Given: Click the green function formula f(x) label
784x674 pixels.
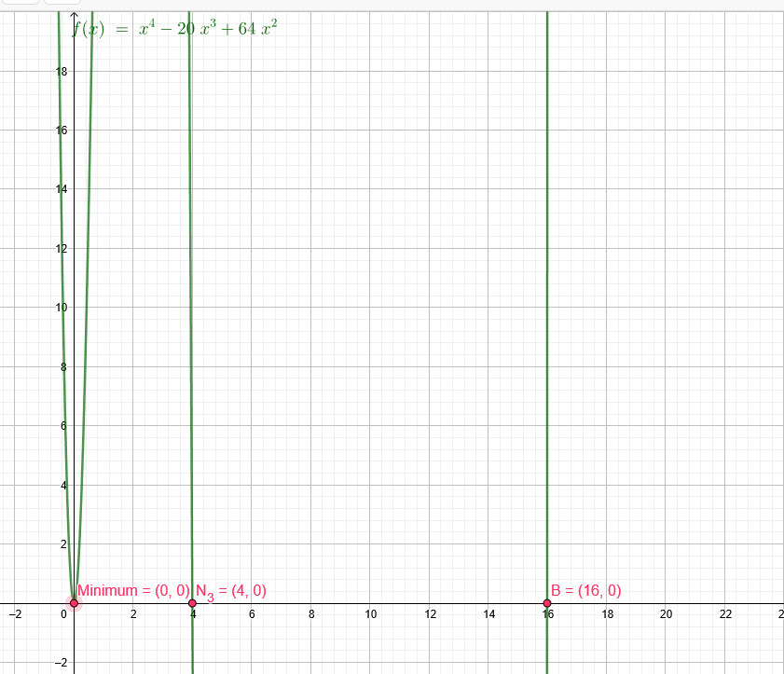Looking at the screenshot, I should pos(174,29).
